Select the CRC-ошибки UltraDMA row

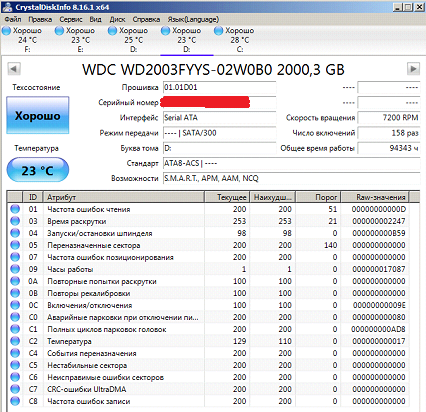[x=208, y=389]
